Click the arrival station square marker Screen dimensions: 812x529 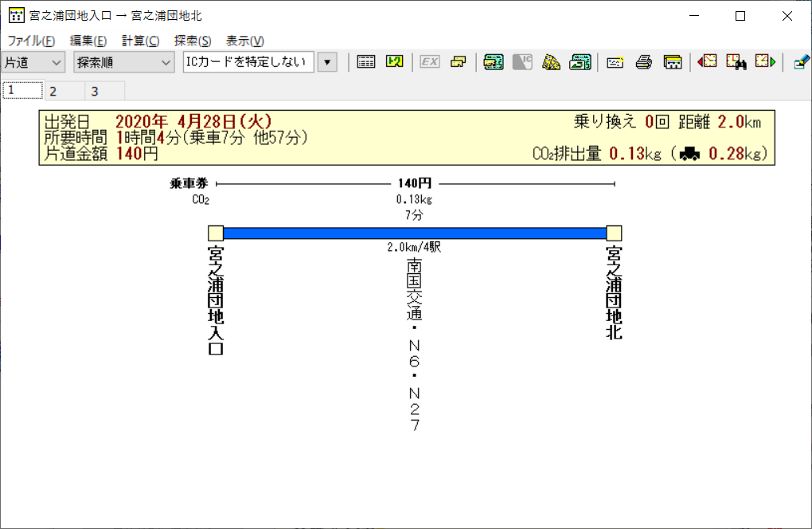click(615, 233)
